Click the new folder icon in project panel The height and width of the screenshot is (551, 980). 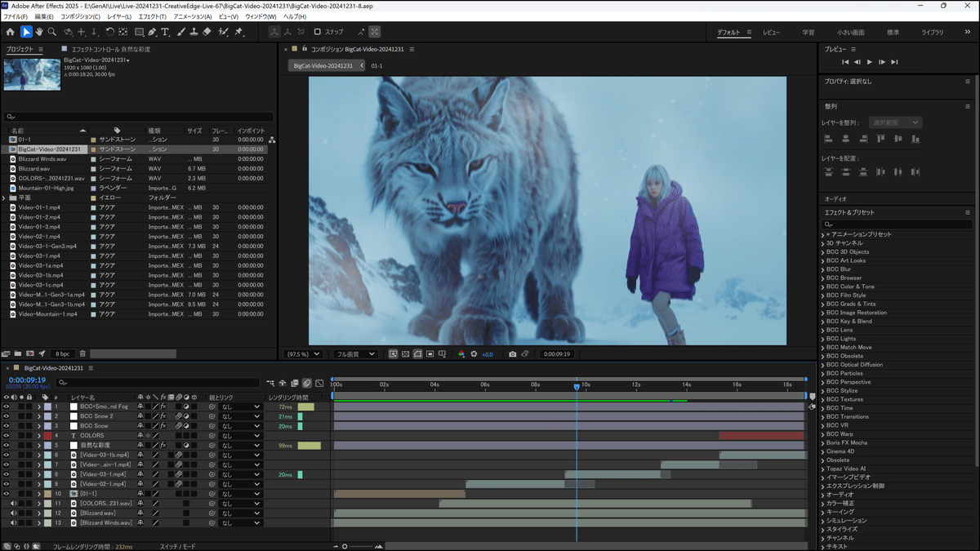coord(18,353)
